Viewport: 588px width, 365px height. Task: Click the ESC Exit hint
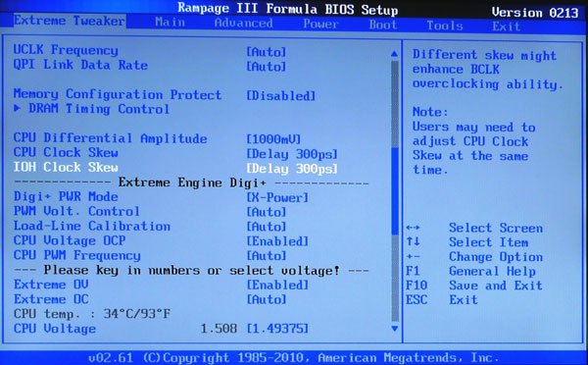(x=442, y=299)
